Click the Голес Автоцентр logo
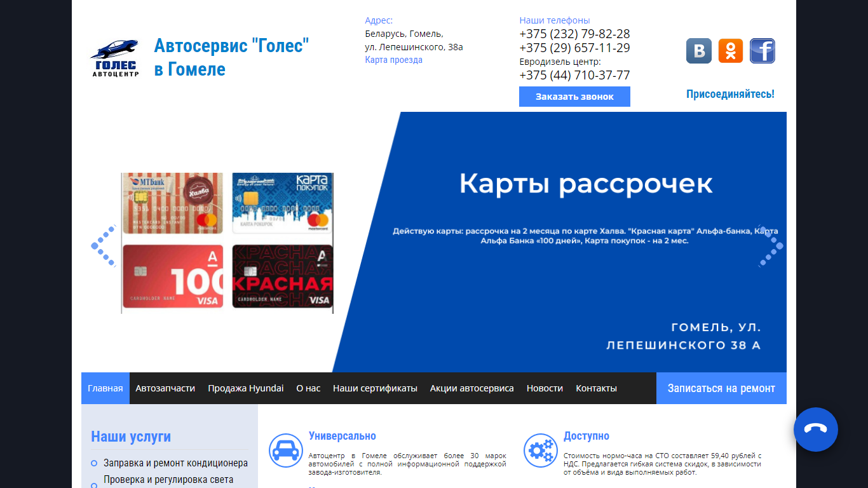This screenshot has height=488, width=868. point(114,58)
